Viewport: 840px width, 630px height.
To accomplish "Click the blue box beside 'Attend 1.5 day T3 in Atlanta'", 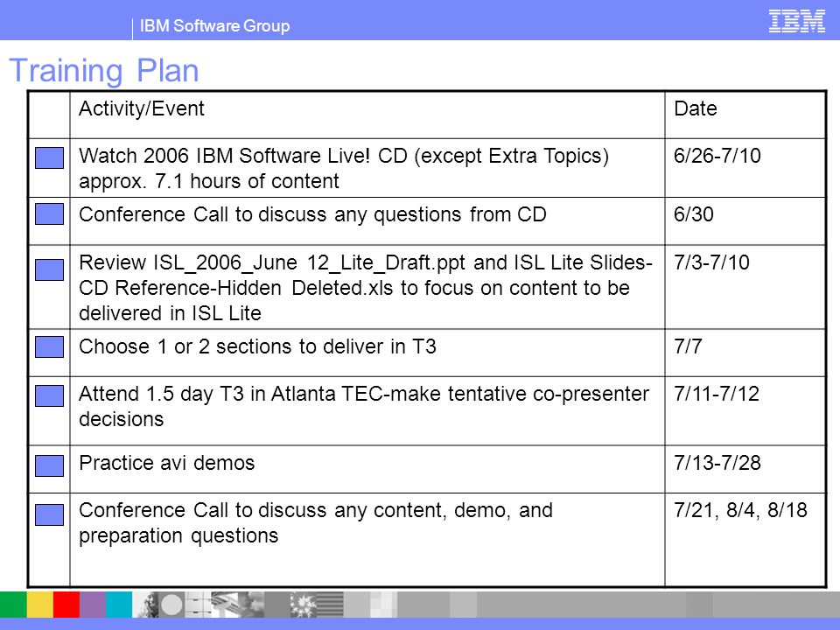I will 49,395.
